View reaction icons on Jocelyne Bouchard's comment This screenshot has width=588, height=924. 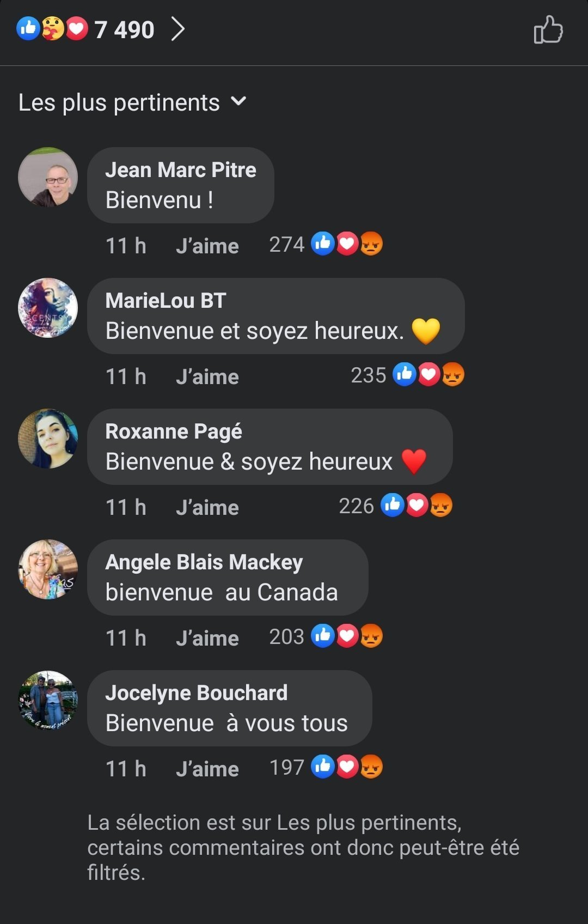(347, 767)
